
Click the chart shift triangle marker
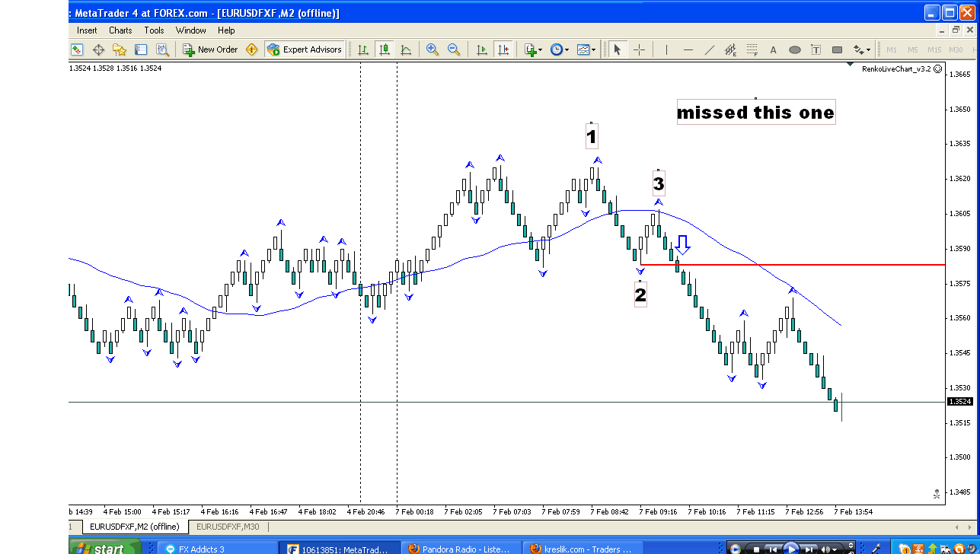(x=851, y=66)
